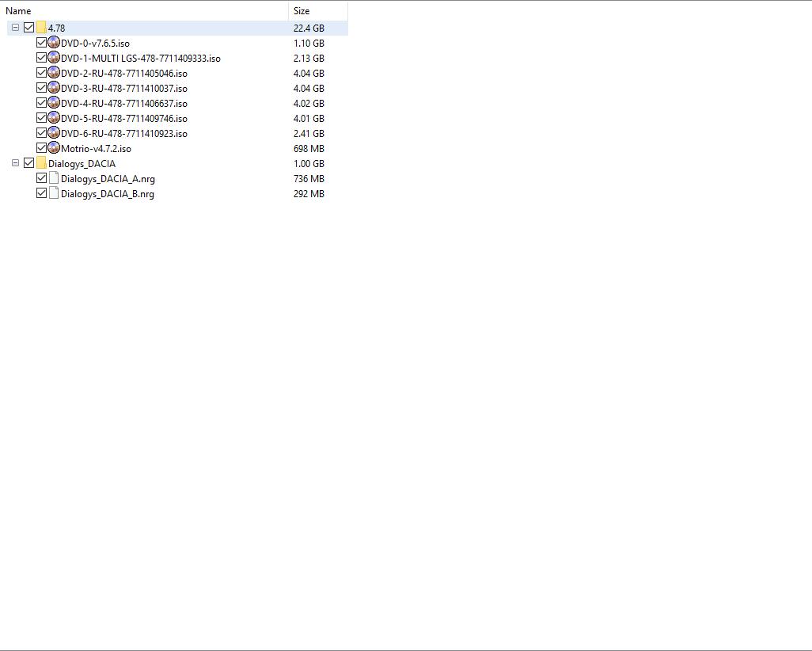
Task: Uncheck the DVD-3-RU-478-7711410037.iso checkbox
Action: [x=41, y=88]
